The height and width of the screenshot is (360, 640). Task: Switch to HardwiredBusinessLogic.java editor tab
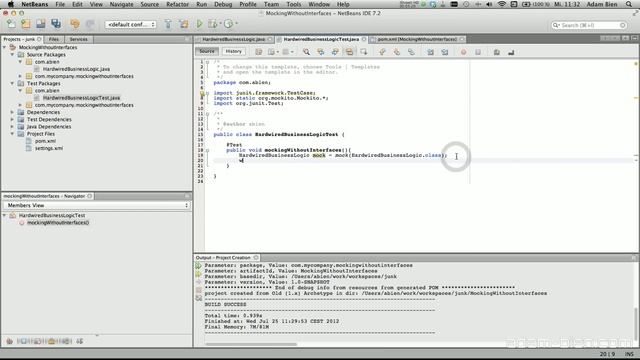[234, 39]
